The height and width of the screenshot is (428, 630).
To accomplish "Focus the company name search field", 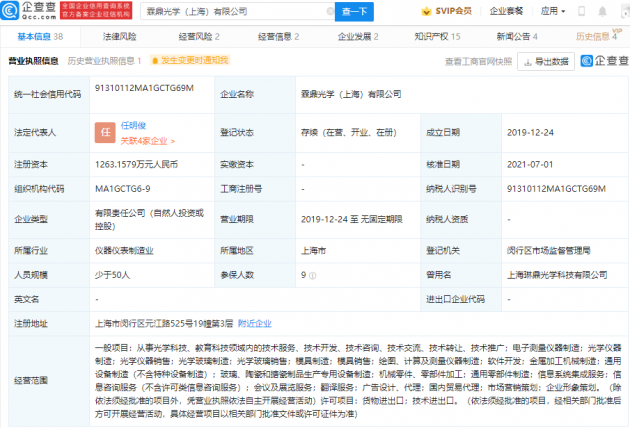I will [x=237, y=12].
